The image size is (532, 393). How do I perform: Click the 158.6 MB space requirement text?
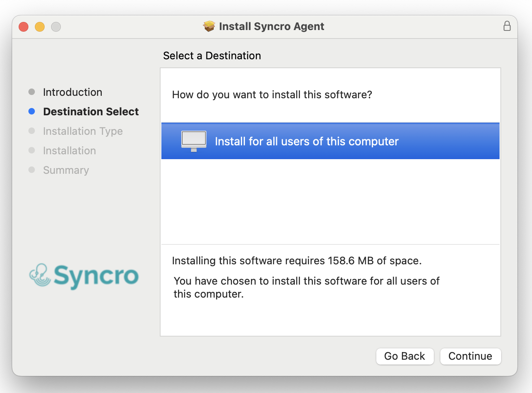(x=297, y=261)
